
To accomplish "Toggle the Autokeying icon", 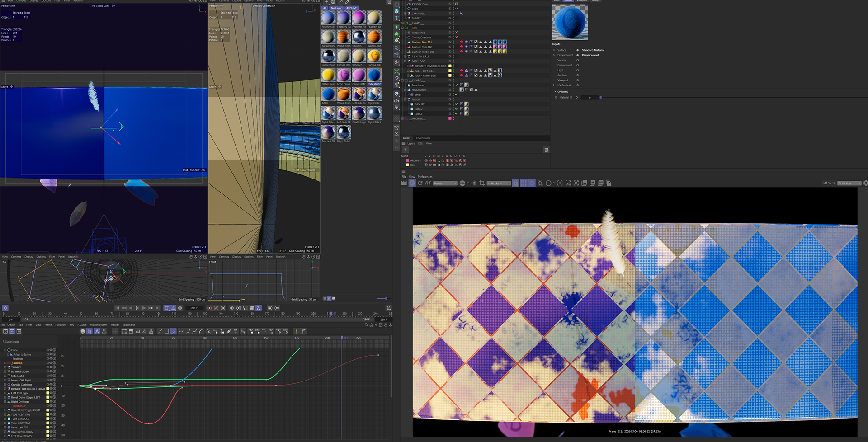I will coord(216,308).
